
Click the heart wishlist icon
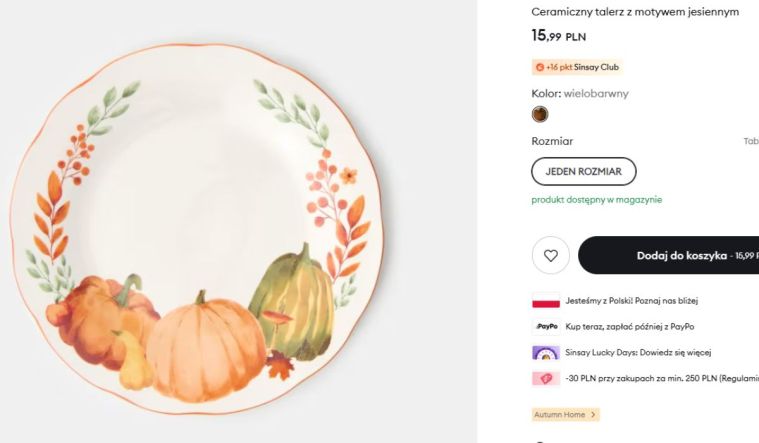coord(550,255)
